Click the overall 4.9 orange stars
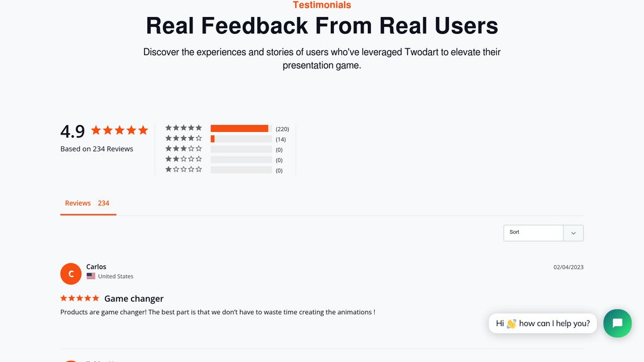Image resolution: width=644 pixels, height=362 pixels. coord(119,131)
